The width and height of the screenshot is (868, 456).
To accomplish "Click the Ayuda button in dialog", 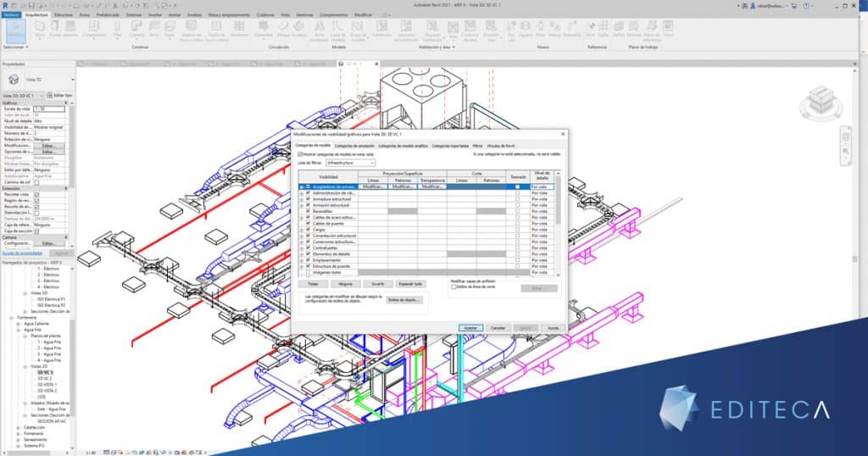I will (553, 328).
